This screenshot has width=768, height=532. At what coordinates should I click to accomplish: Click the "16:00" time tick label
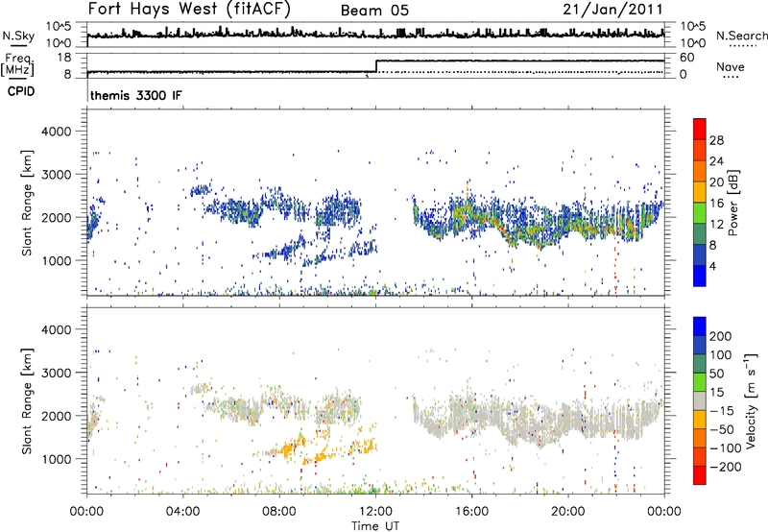471,512
